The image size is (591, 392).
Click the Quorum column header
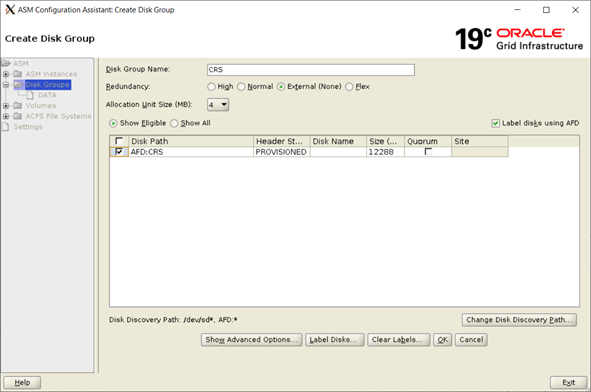click(428, 141)
